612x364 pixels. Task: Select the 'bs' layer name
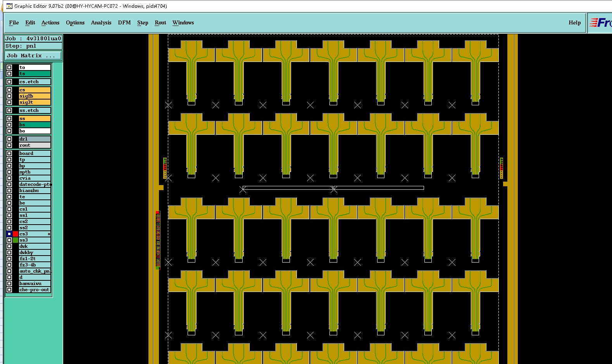click(35, 125)
